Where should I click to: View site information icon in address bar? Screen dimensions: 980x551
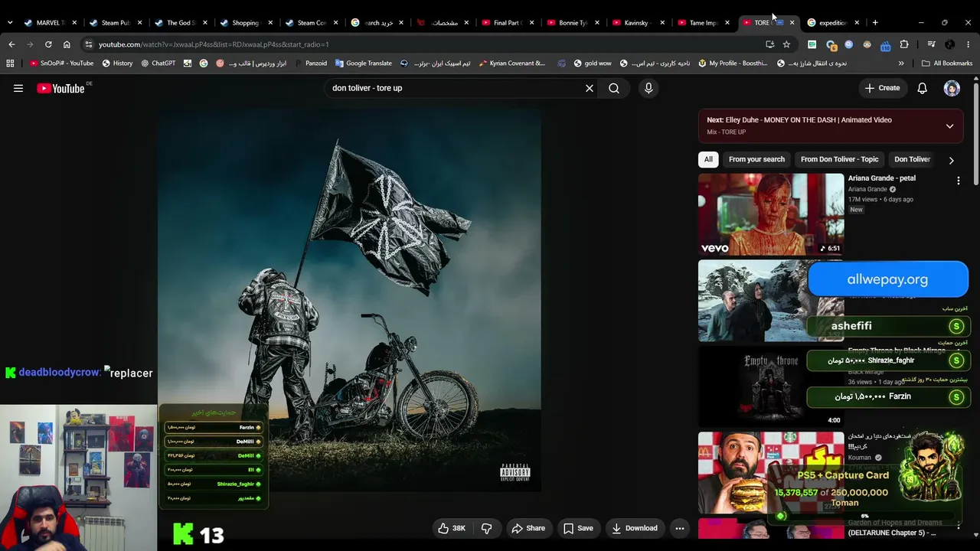(89, 44)
